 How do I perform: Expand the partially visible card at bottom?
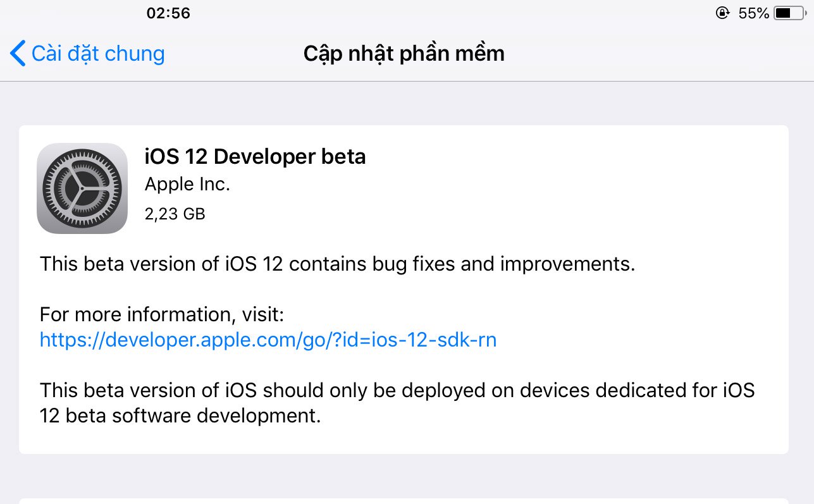coord(405,500)
